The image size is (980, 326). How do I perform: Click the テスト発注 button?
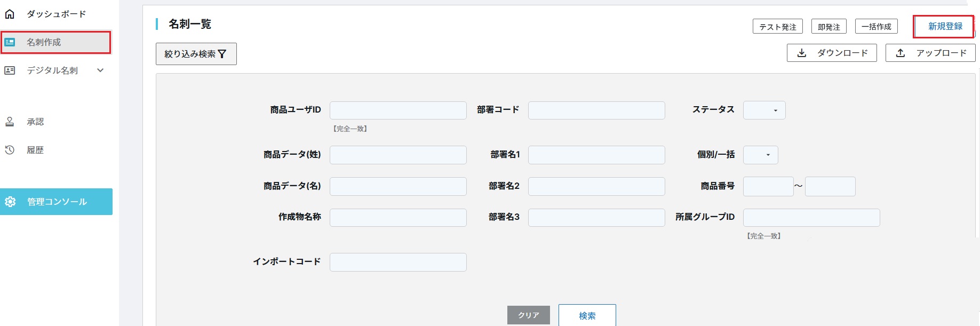pos(777,27)
